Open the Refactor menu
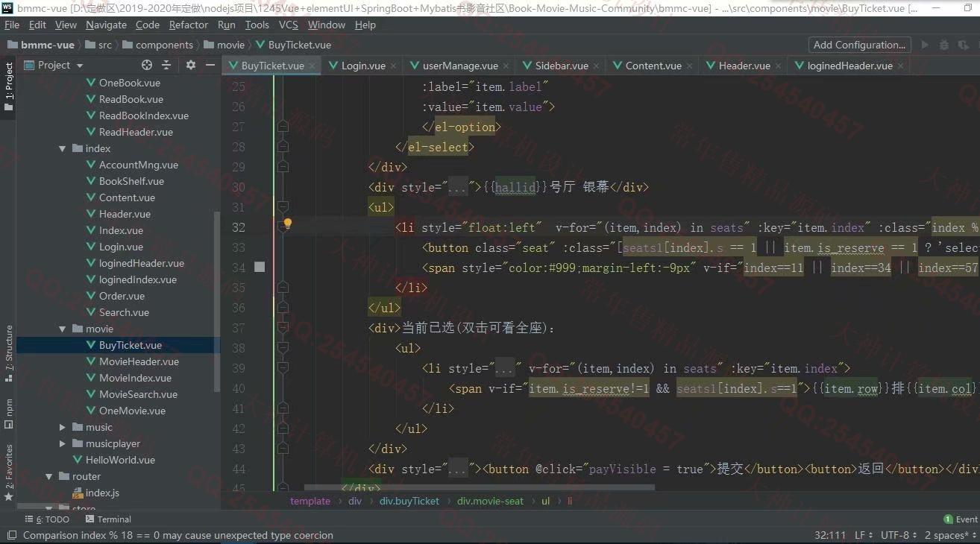 [189, 25]
